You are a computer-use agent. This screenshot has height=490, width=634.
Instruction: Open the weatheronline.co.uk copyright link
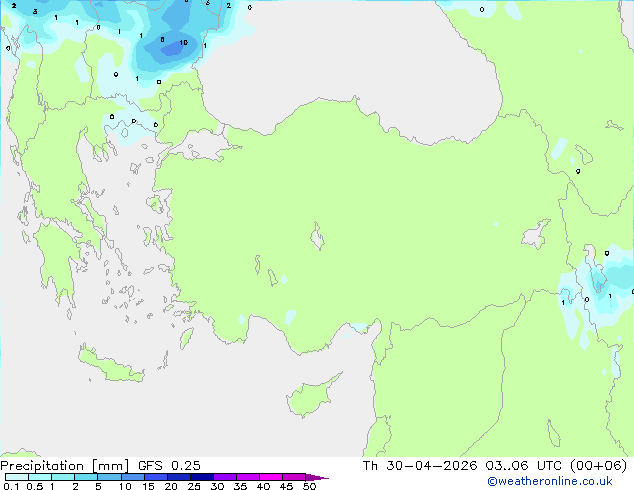[550, 481]
